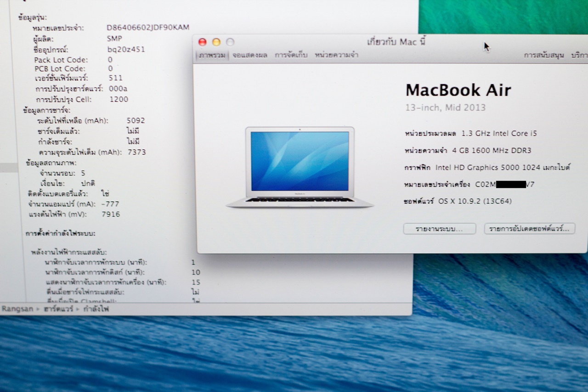Click the ติดตั้งแบตเตอรี่แล้ว value 'ใช่'
Viewport: 588px width, 392px height.
106,193
